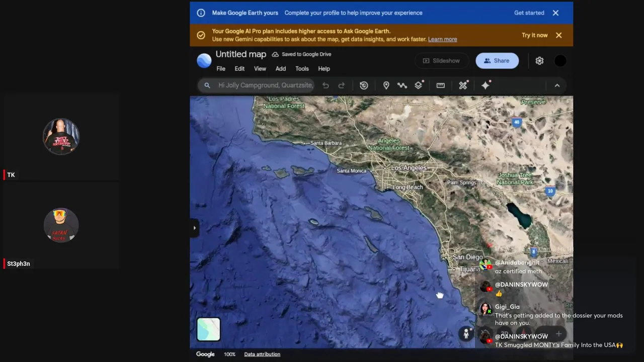Viewport: 644px width, 362px height.
Task: Click the Santa Monica map label
Action: pos(352,171)
